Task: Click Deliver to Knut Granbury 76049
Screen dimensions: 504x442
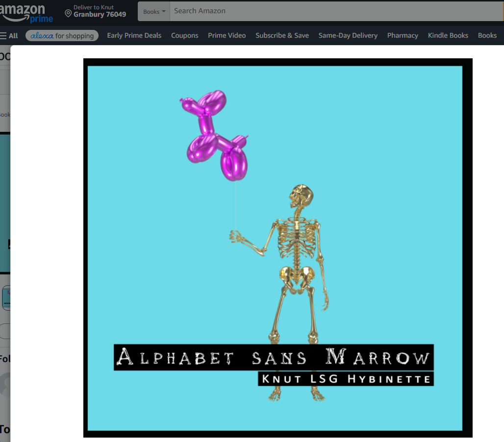Action: [x=96, y=11]
